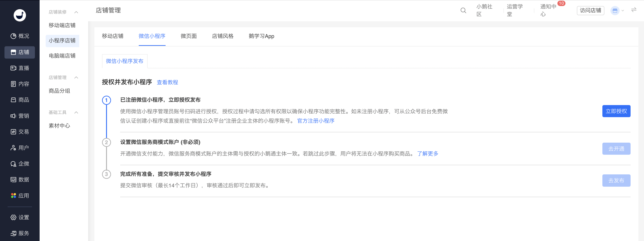Open 小鹅社区 in the header
Viewport: 644px width, 241px height.
(484, 11)
